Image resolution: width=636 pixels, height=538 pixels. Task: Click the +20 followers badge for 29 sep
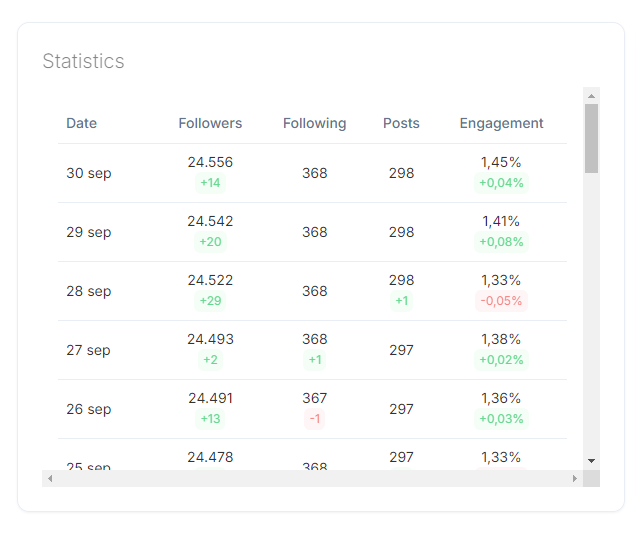(x=210, y=242)
